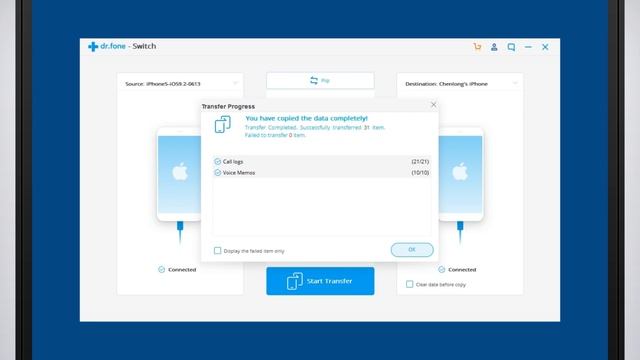Viewport: 640px width, 360px height.
Task: Expand the Source device dropdown
Action: point(236,83)
